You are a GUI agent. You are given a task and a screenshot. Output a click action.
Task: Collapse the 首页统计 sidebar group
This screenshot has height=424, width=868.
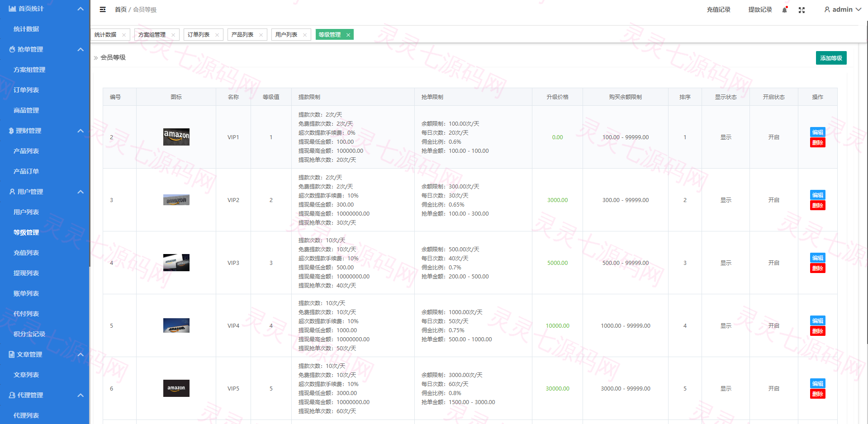81,9
